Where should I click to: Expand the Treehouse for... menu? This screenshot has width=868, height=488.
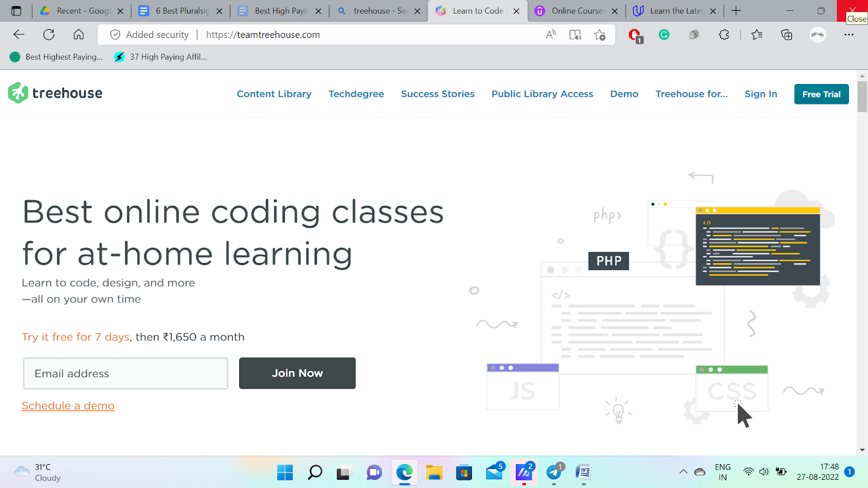(x=692, y=94)
